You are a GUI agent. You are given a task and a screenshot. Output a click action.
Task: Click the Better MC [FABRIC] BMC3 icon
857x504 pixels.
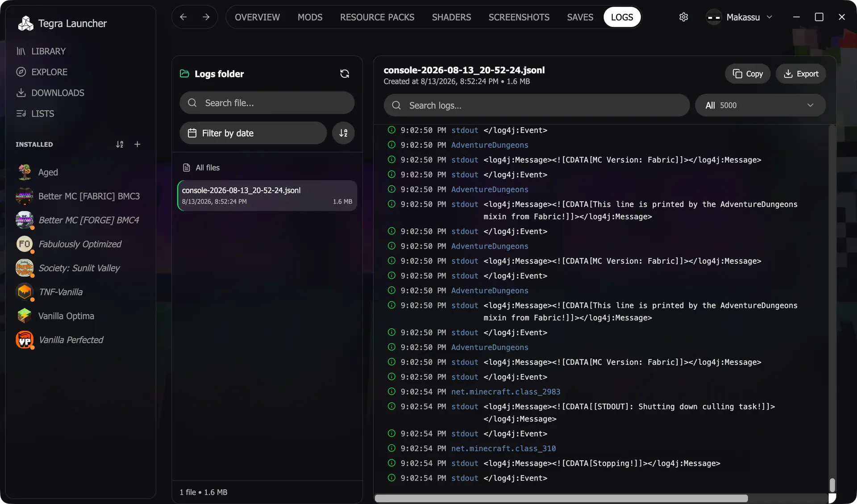click(x=25, y=196)
